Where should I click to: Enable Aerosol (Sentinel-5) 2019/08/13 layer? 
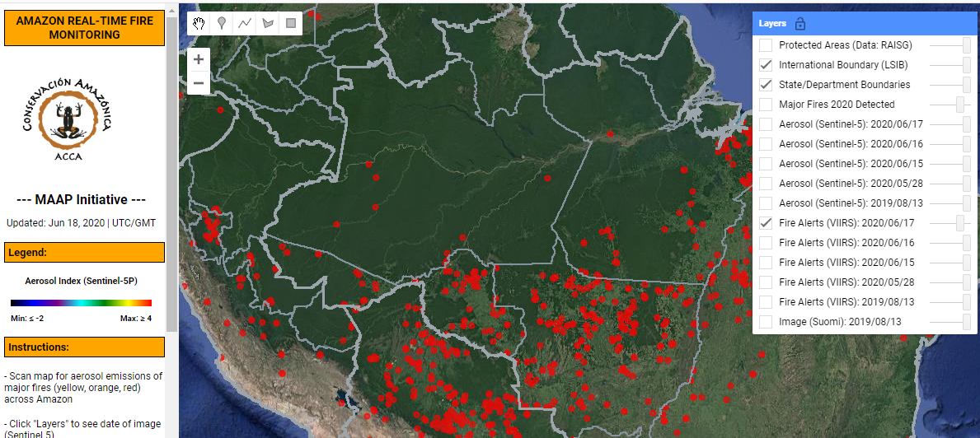[766, 203]
